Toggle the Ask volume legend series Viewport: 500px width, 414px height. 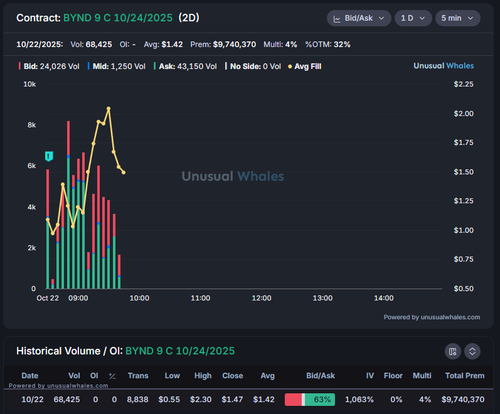(x=185, y=66)
